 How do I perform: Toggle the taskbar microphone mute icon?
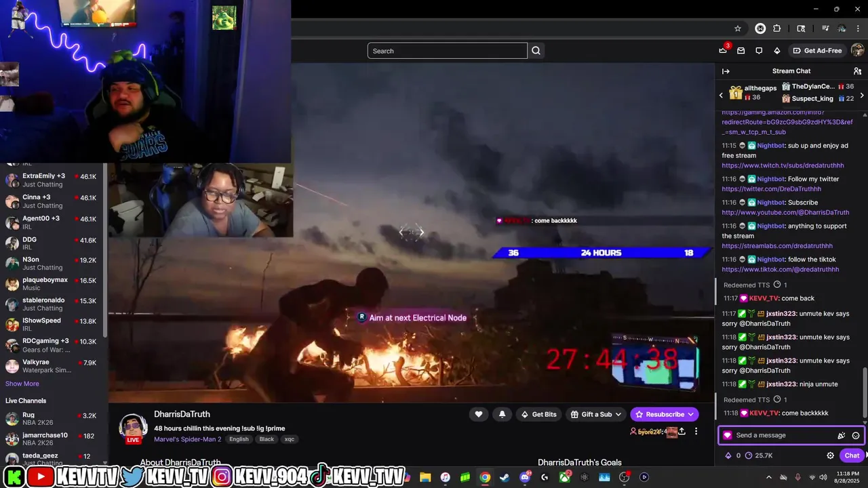coord(797,477)
